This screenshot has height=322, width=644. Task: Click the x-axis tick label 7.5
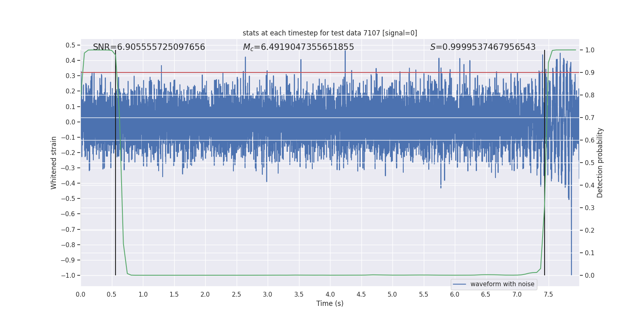pos(548,294)
